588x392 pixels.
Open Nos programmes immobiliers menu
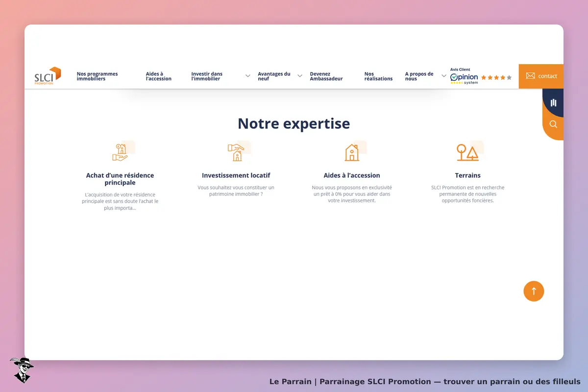(x=97, y=76)
